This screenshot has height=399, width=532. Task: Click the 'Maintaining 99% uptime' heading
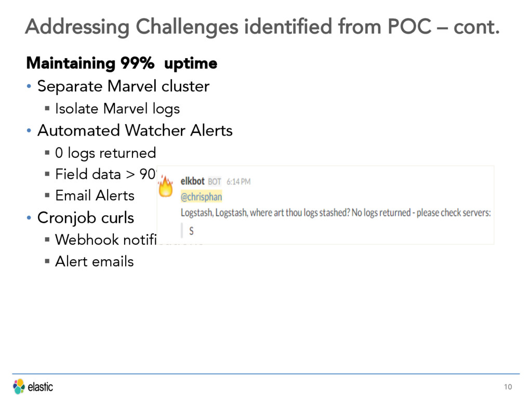click(x=122, y=63)
